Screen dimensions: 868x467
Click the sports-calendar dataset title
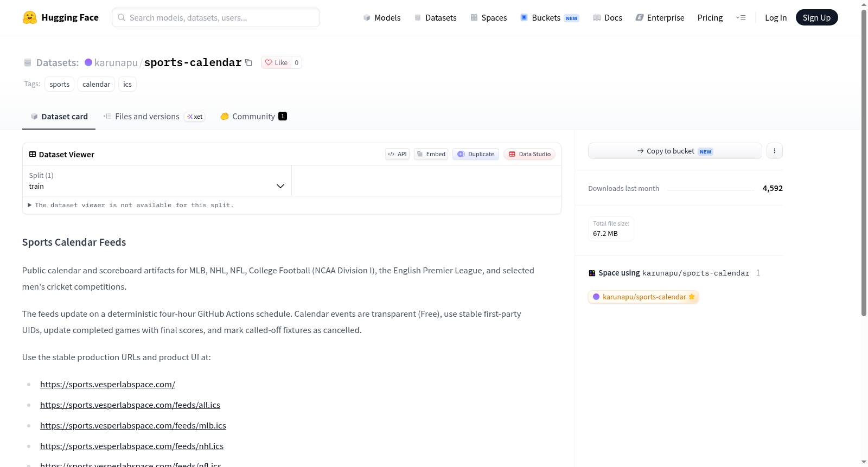click(x=193, y=62)
